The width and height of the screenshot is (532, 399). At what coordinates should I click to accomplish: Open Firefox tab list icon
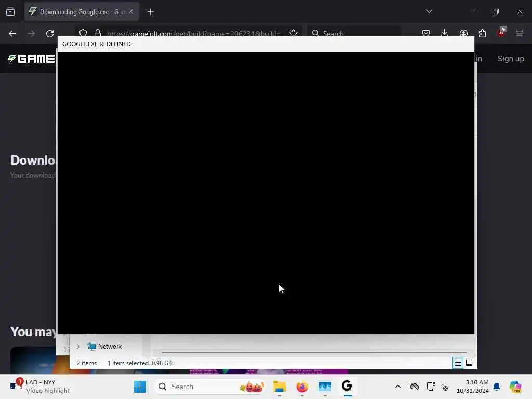10,12
